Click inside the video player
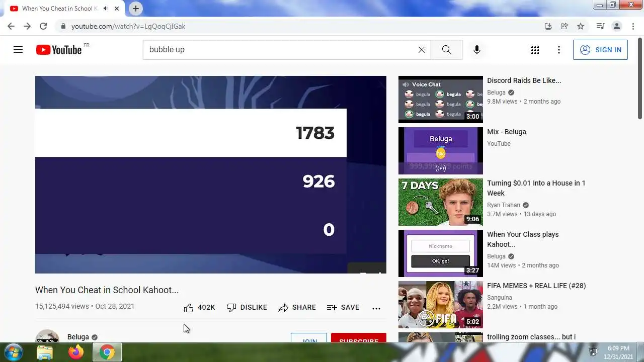The image size is (644, 362). pyautogui.click(x=211, y=174)
